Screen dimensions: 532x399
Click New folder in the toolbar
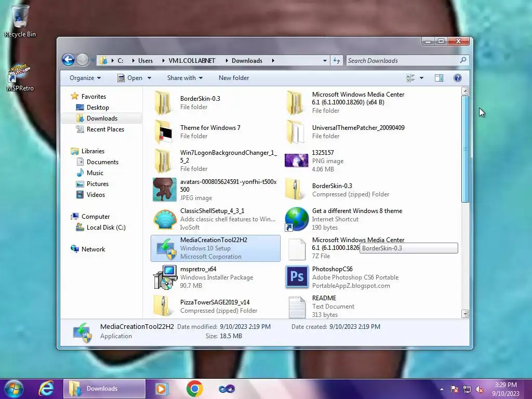(x=234, y=78)
